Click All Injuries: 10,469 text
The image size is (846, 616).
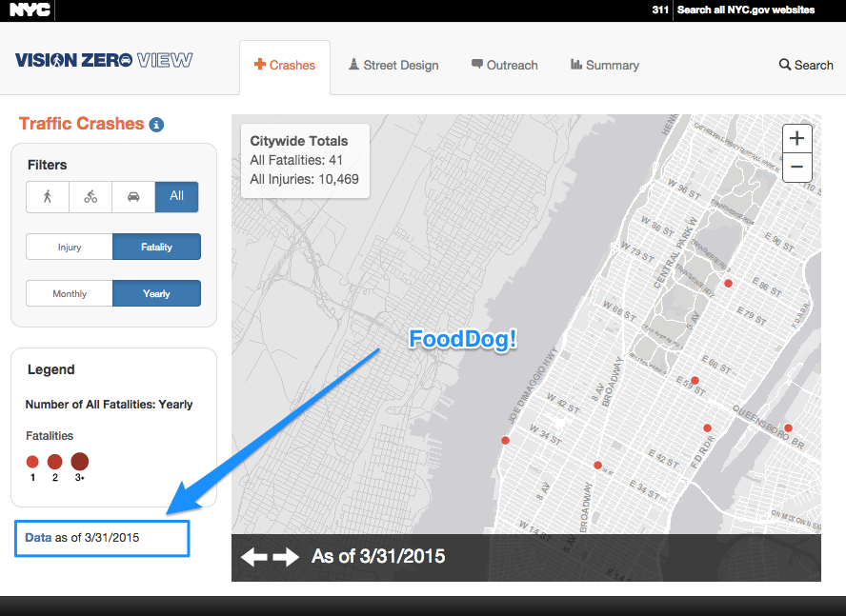tap(304, 179)
